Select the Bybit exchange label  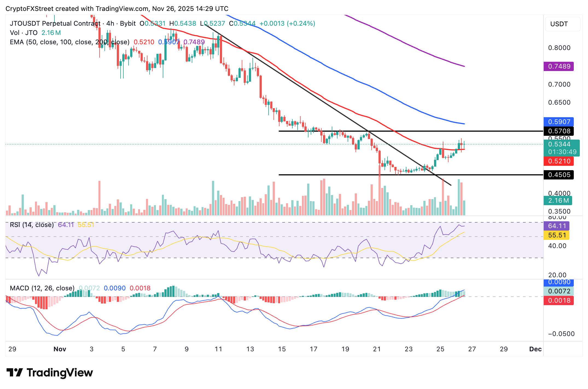[x=127, y=24]
